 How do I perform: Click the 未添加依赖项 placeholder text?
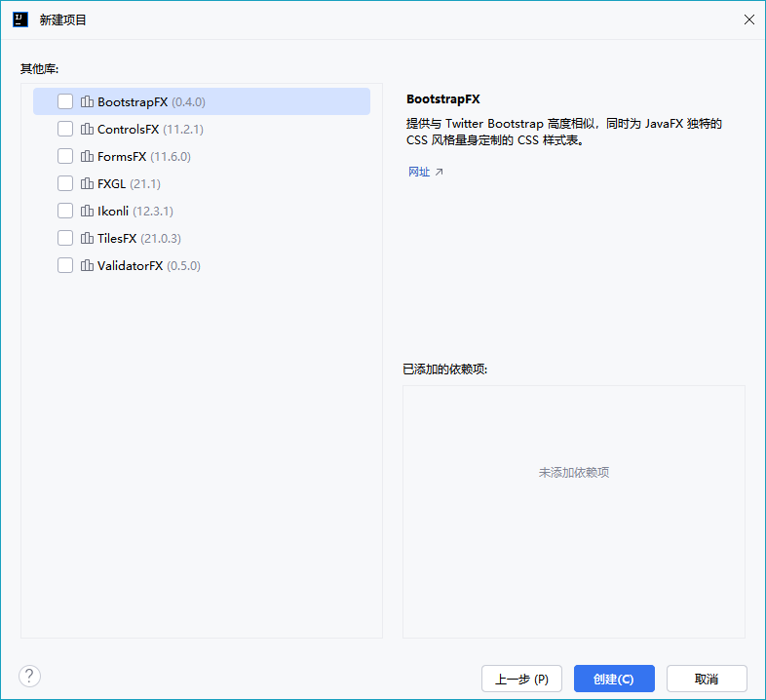pyautogui.click(x=573, y=472)
